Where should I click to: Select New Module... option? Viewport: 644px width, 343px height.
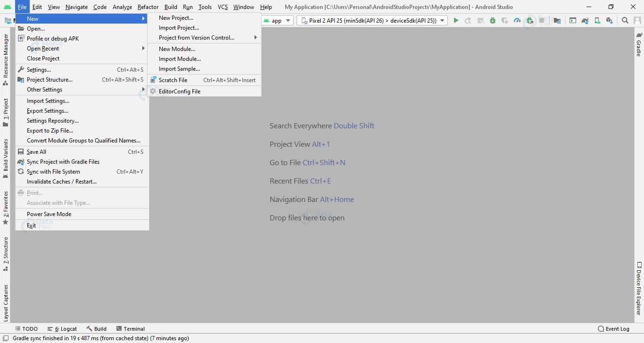pyautogui.click(x=204, y=49)
